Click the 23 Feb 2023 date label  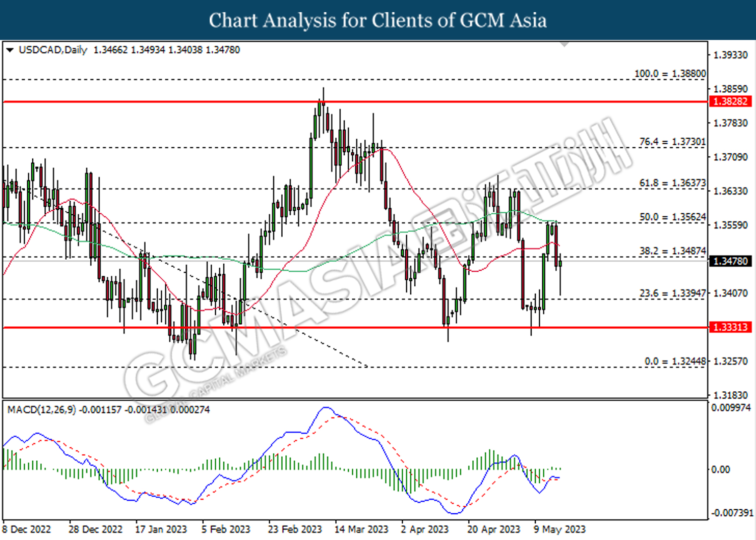(295, 529)
